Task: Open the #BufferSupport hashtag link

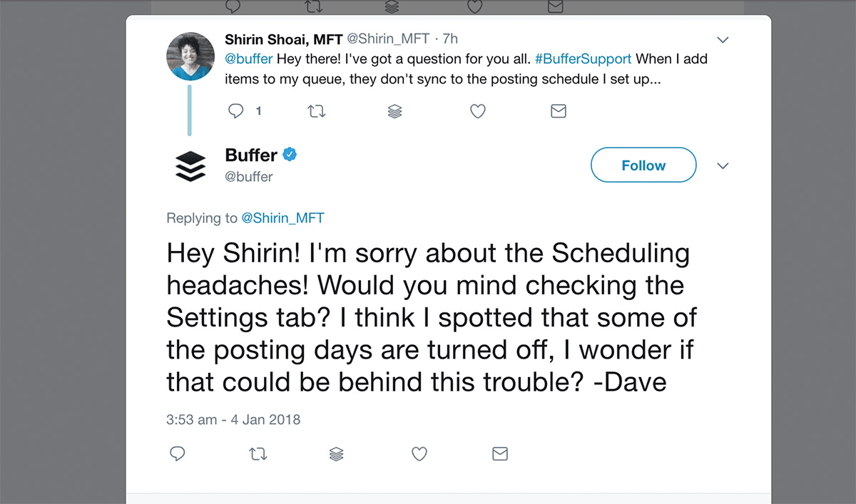Action: tap(583, 58)
